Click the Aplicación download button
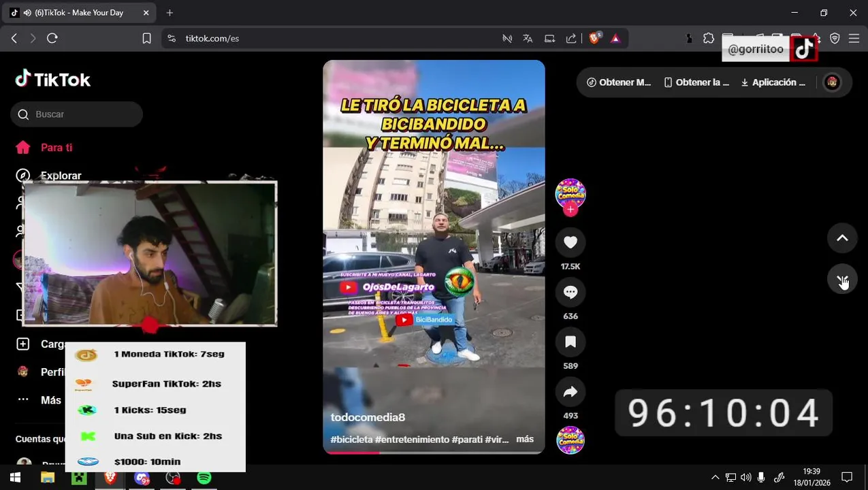The image size is (868, 490). 773,82
